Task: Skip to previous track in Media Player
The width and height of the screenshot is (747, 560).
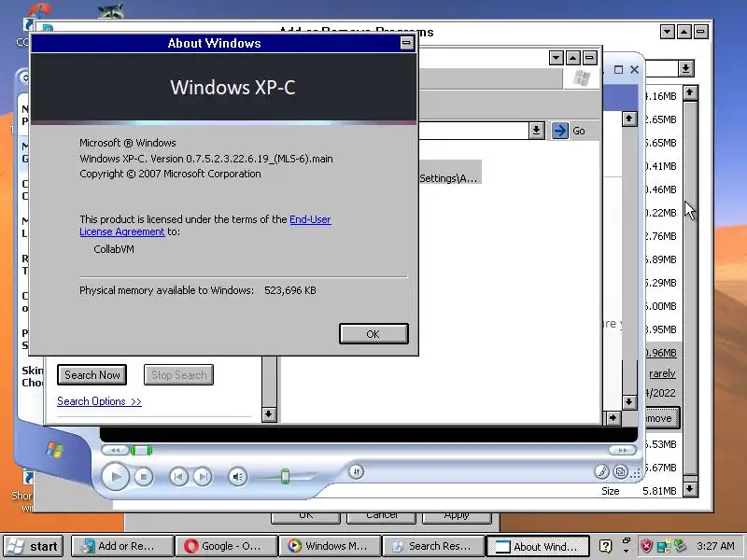Action: [178, 476]
